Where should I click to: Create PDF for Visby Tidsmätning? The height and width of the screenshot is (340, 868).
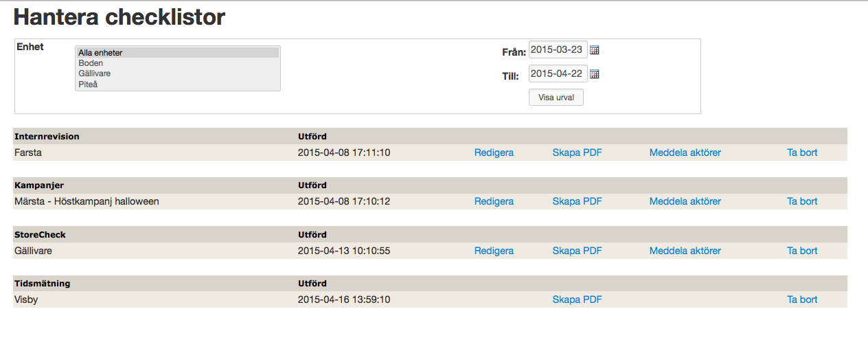(x=577, y=299)
